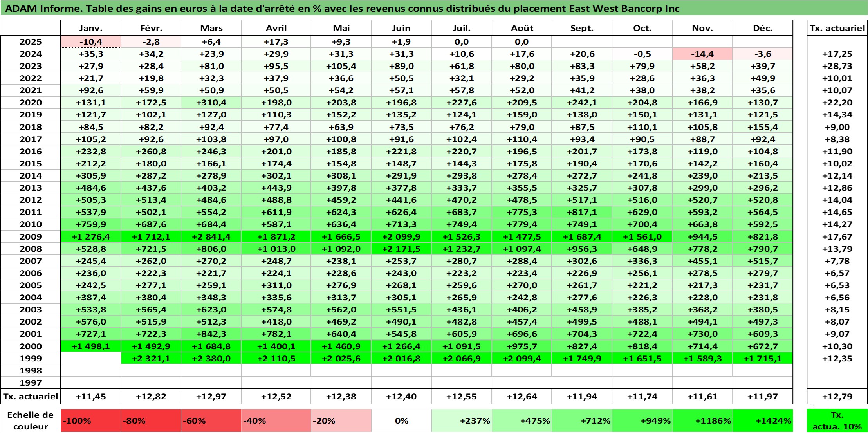Select the +17,3 cell for April 2025
This screenshot has height=433, width=868.
coord(276,42)
